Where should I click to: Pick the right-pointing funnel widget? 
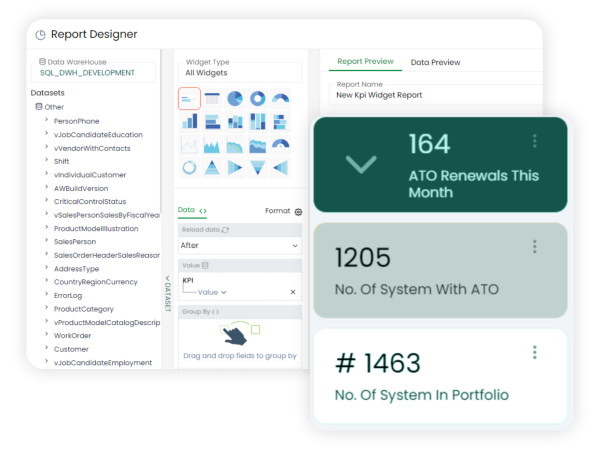[235, 168]
